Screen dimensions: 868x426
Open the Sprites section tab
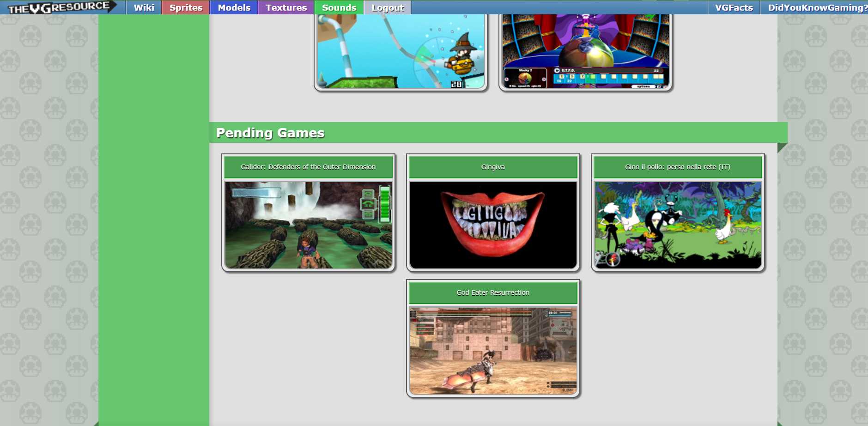tap(186, 7)
